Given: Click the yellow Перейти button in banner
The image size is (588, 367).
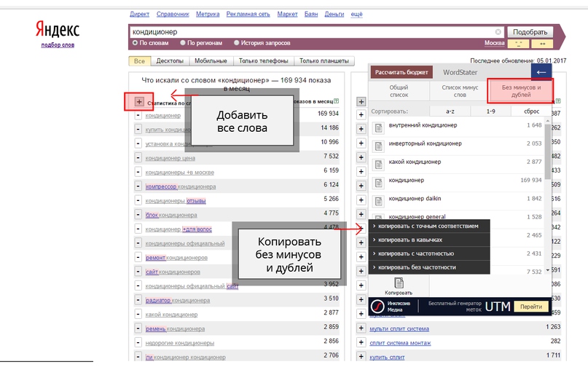Looking at the screenshot, I should click(x=531, y=307).
